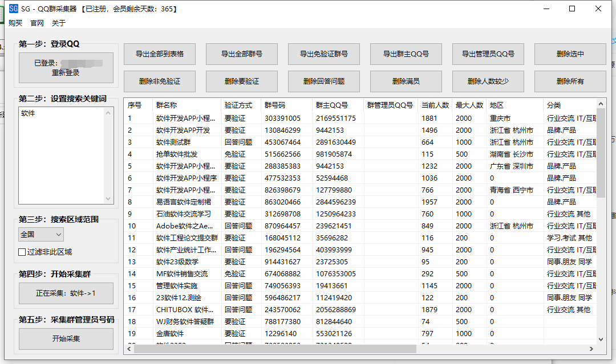This screenshot has height=364, width=616.
Task: Click the 群管理员QQ号 column header
Action: point(391,105)
